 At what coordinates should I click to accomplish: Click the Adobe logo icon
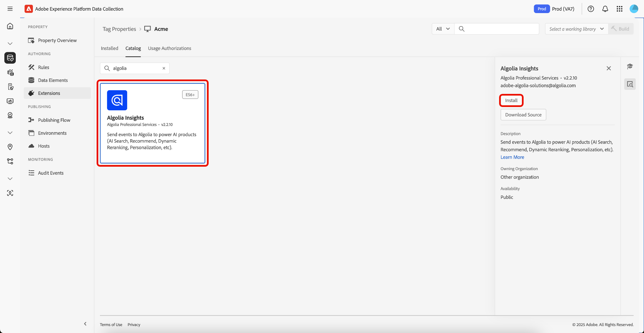[29, 9]
